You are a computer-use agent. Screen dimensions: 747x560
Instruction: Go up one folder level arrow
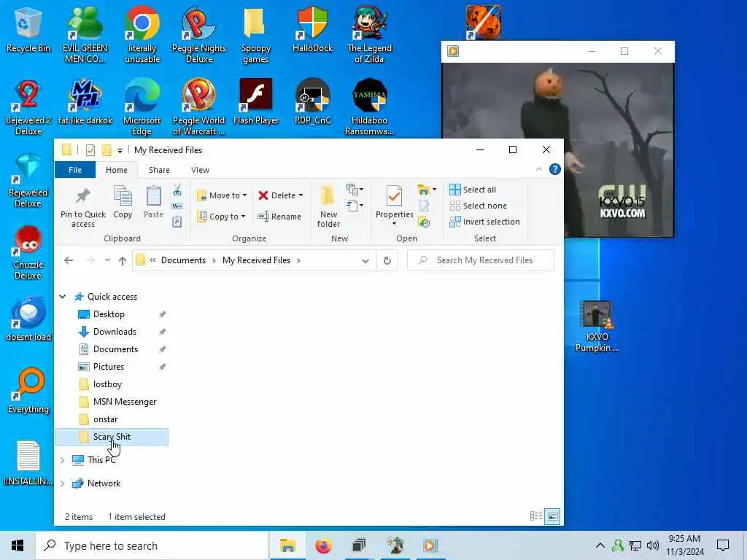[x=123, y=260]
